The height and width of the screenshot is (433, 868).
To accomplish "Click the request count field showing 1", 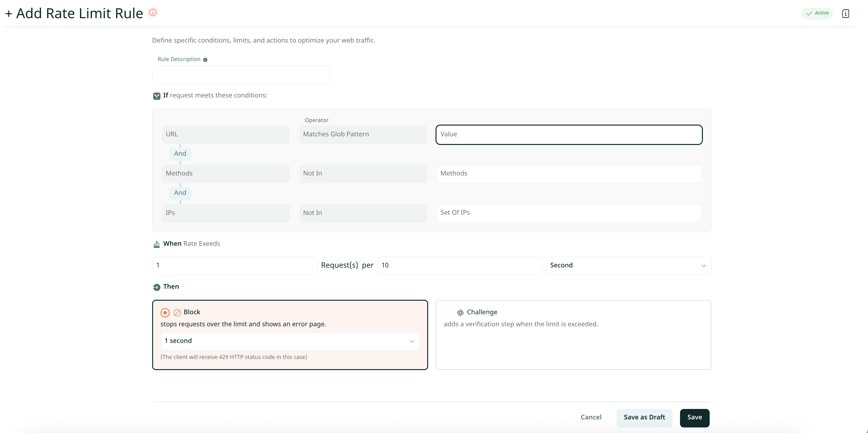I will point(235,266).
